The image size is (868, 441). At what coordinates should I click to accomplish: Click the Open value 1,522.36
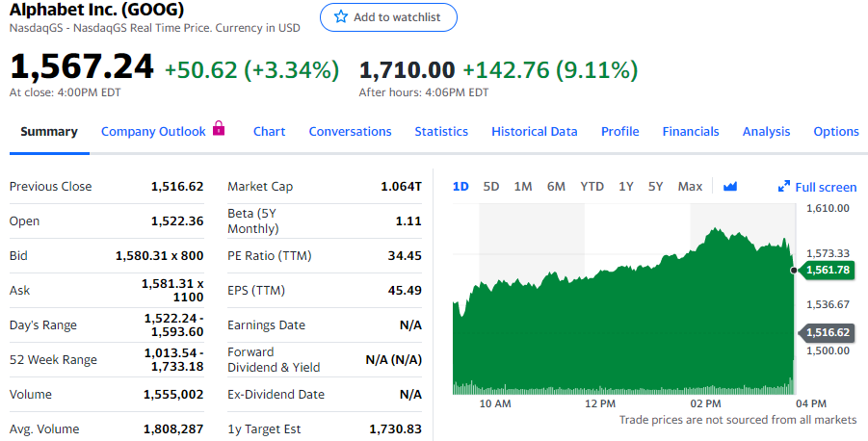tap(177, 220)
